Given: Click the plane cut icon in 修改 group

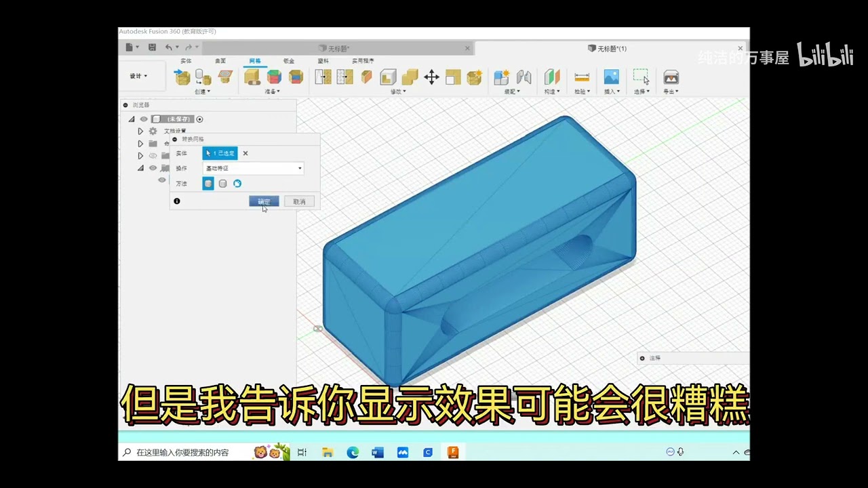Looking at the screenshot, I should coord(367,77).
